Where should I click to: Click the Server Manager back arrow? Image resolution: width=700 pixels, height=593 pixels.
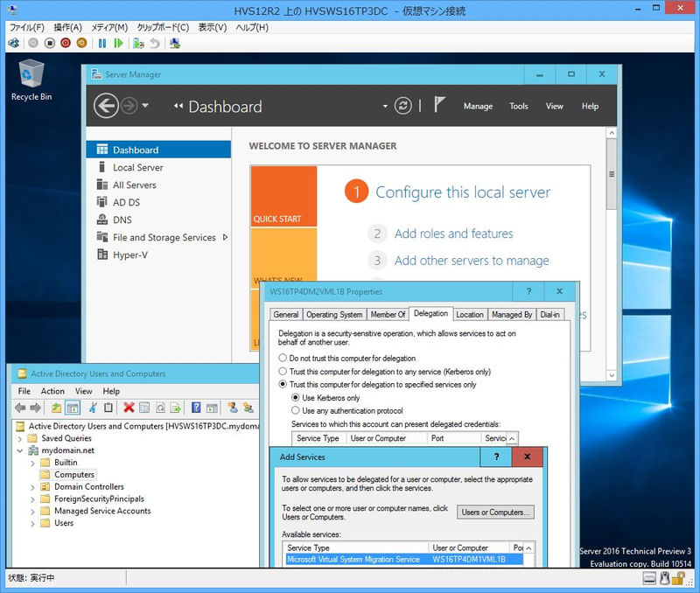[106, 106]
